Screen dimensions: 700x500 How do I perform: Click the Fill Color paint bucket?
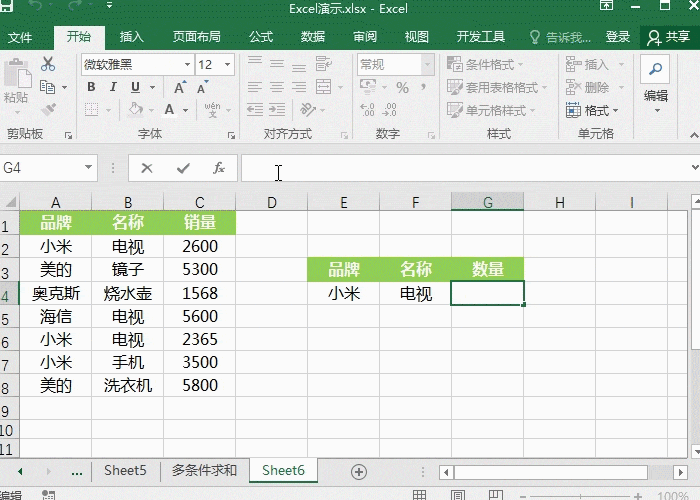(x=140, y=110)
